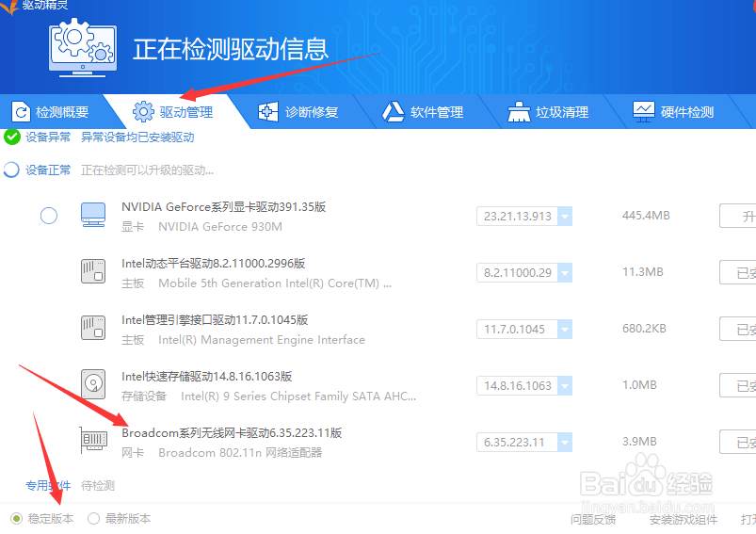Click the loading spinner beside 设备正常
The height and width of the screenshot is (534, 756).
(11, 170)
